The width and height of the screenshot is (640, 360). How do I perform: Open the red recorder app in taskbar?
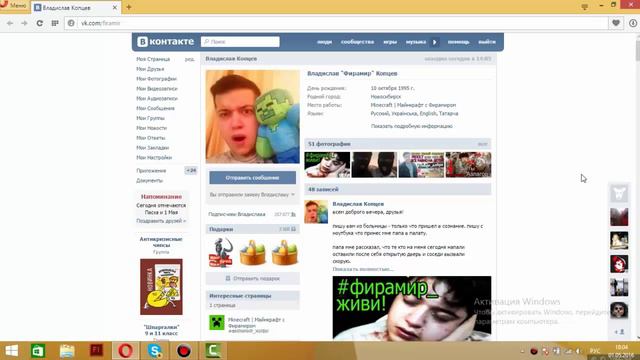tap(184, 351)
